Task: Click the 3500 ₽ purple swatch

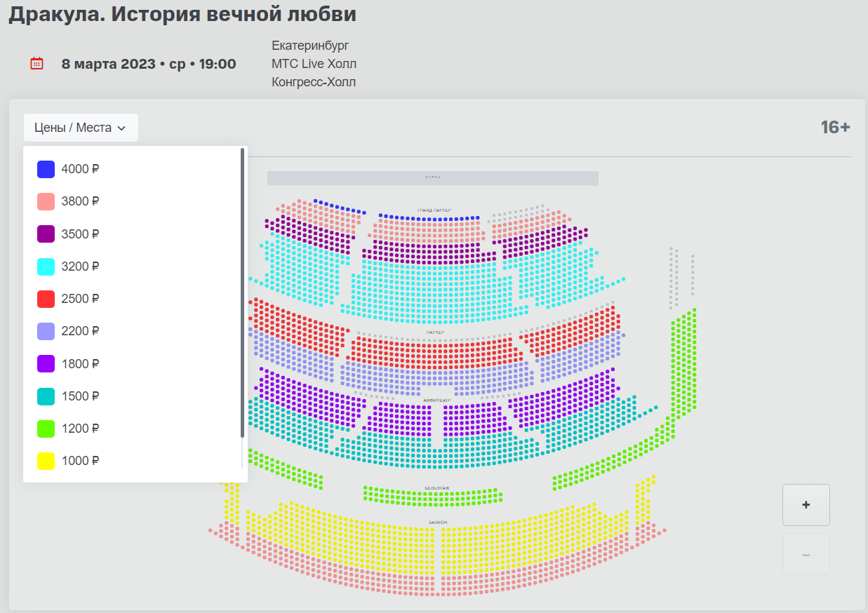Action: pos(46,234)
